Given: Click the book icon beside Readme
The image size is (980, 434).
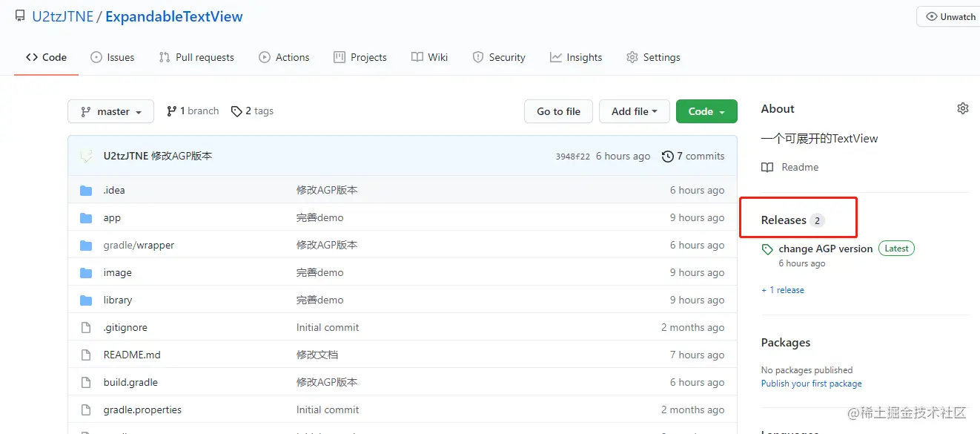Looking at the screenshot, I should 767,167.
